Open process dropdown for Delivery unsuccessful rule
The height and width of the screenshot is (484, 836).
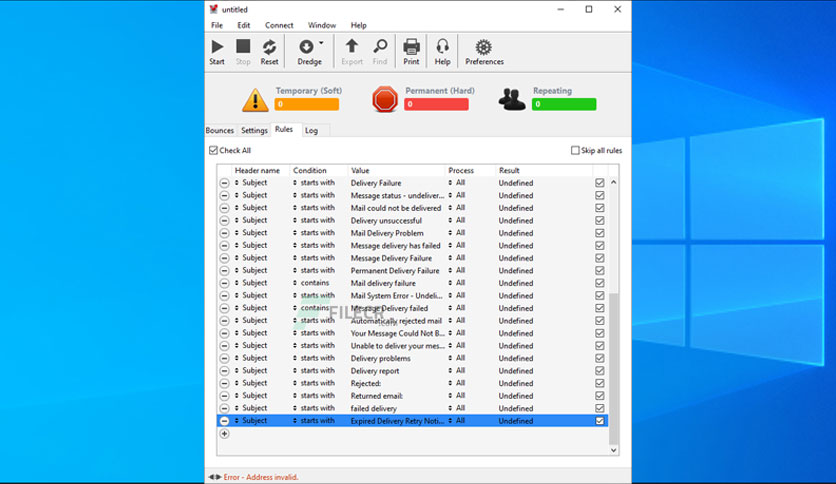click(x=450, y=220)
